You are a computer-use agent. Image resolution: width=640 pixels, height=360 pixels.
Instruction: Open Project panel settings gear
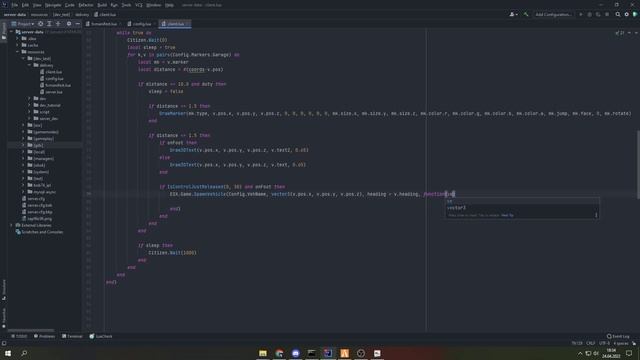point(69,24)
